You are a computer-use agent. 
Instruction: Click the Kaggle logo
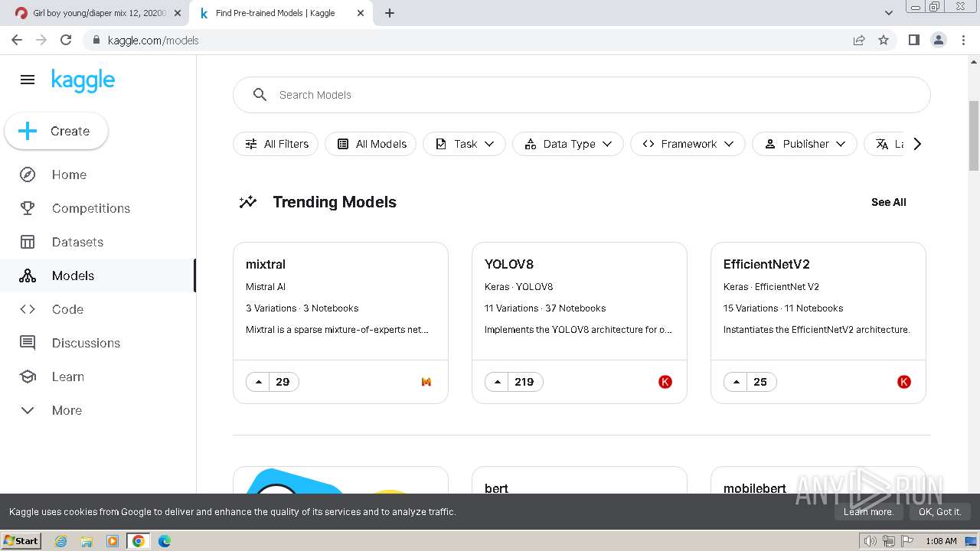click(x=83, y=80)
